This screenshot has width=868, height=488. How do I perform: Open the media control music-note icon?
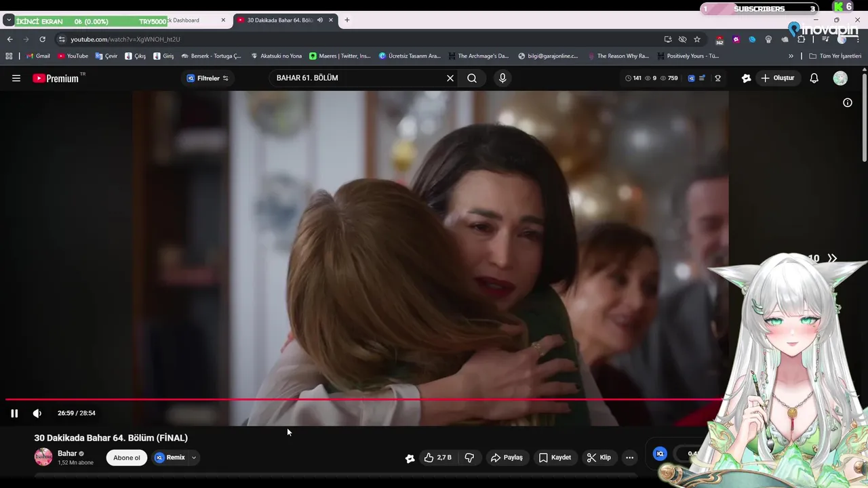825,39
